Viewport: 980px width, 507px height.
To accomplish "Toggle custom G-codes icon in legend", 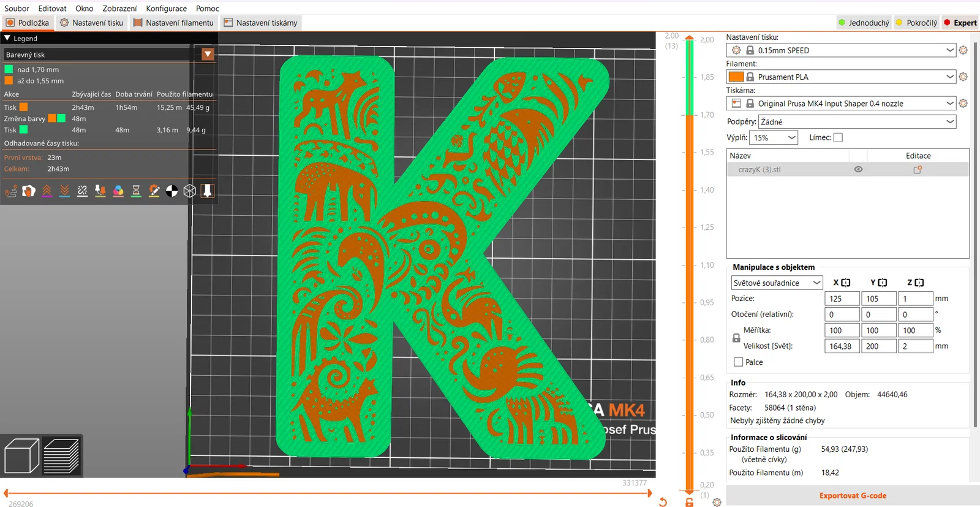I will (x=154, y=191).
